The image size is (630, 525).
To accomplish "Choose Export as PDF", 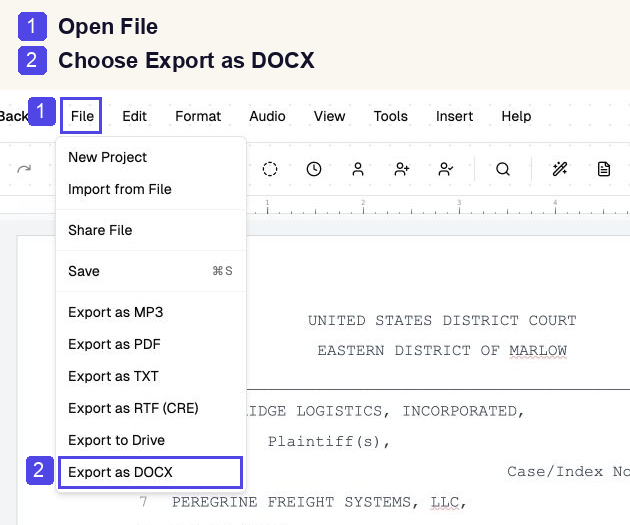I will click(x=151, y=344).
